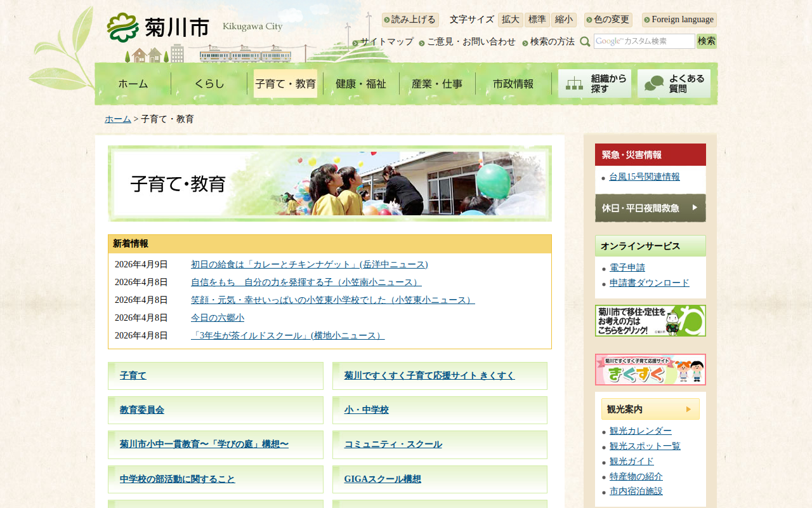Select 子育て・教育 navigation tab
Screen dimensions: 812x508
[x=285, y=84]
